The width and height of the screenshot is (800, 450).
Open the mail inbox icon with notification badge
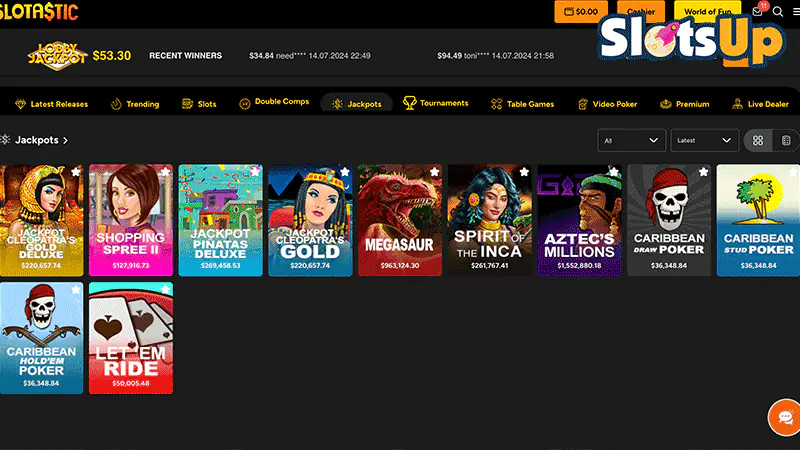[x=758, y=11]
